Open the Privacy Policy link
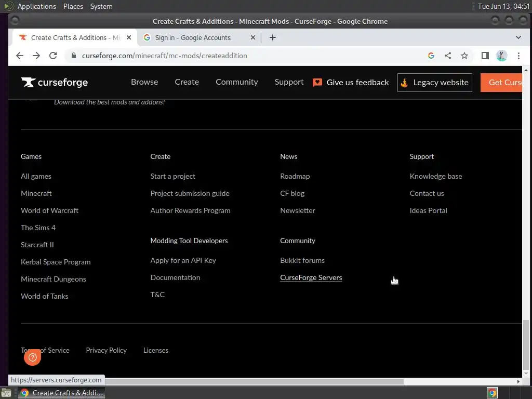The height and width of the screenshot is (399, 532). (106, 351)
